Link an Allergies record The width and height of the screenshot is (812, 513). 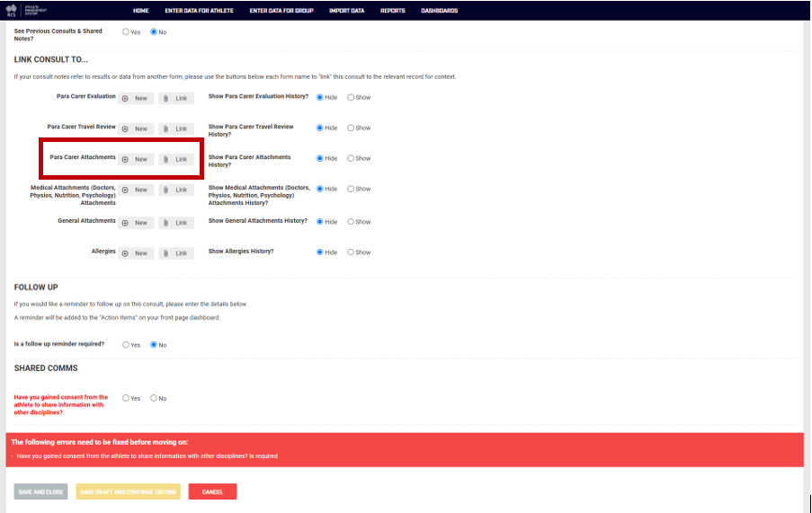tap(176, 253)
